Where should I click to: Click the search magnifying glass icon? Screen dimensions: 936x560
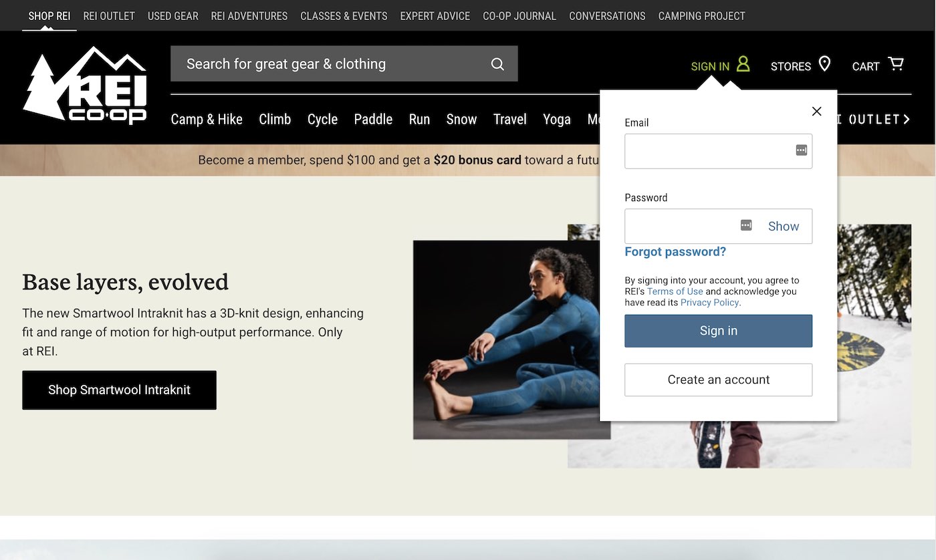[x=497, y=64]
